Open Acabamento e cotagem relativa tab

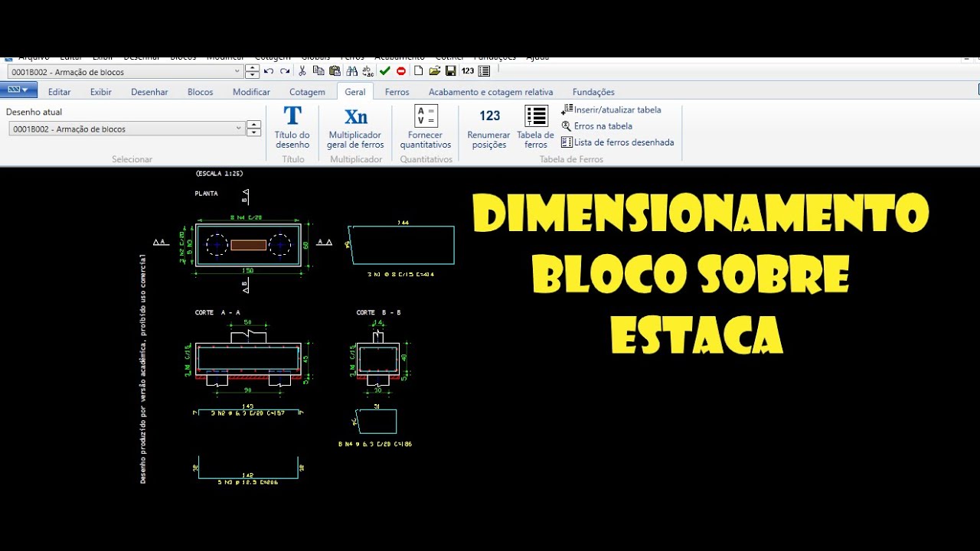point(491,92)
